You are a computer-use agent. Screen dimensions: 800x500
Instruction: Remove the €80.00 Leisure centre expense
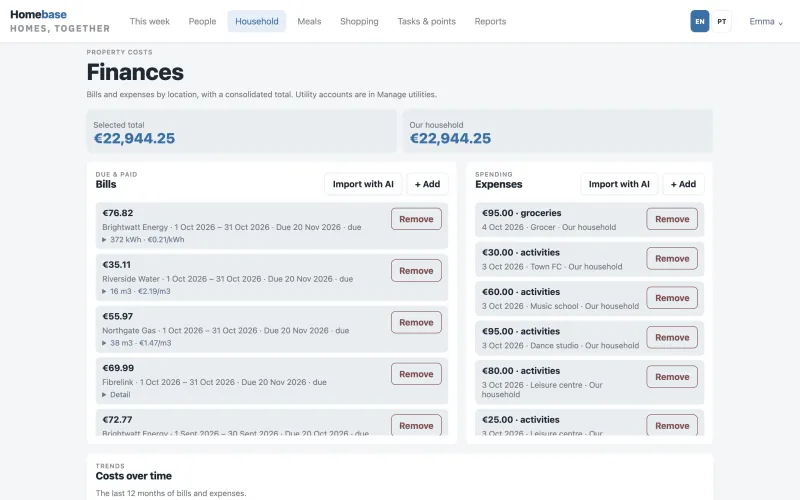coord(672,377)
